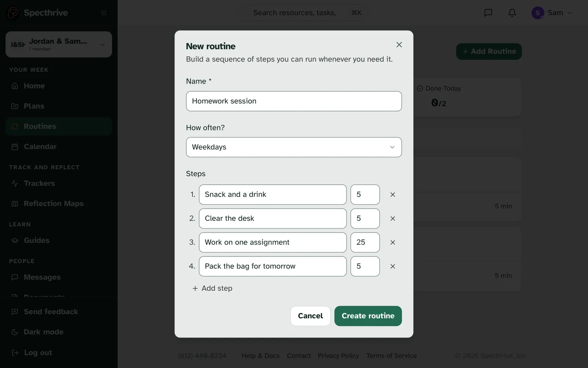588x368 pixels.
Task: Open the How often Weekdays dropdown
Action: pos(294,147)
